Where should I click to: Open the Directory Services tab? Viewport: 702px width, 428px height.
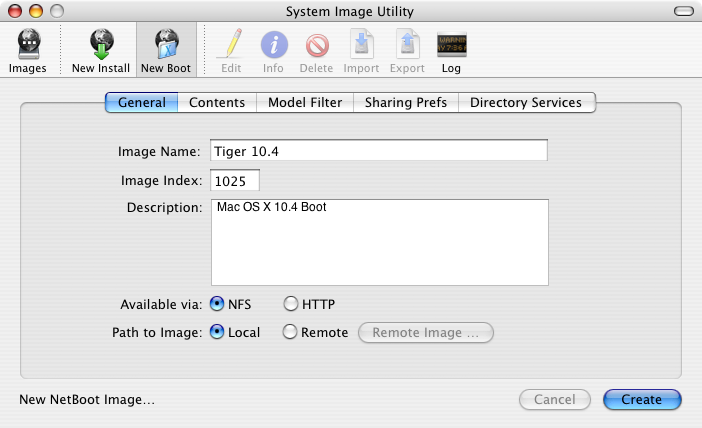pos(526,103)
